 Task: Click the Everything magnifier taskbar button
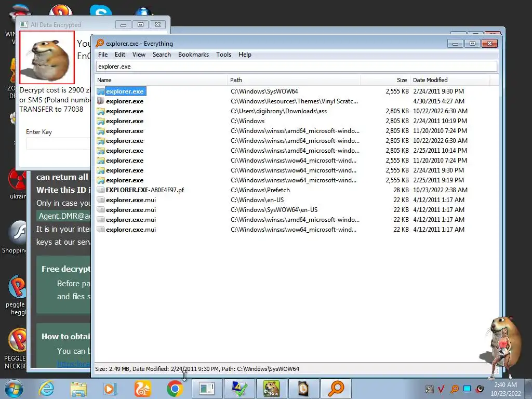pos(336,389)
